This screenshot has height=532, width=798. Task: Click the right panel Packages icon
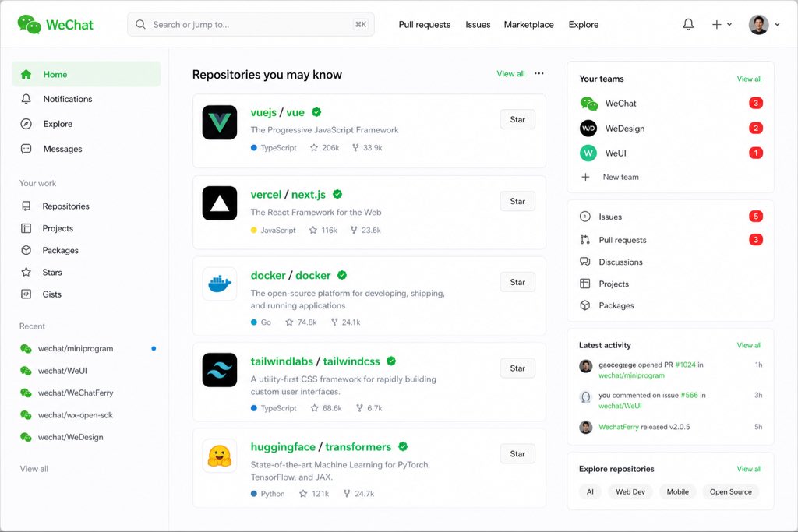(585, 305)
